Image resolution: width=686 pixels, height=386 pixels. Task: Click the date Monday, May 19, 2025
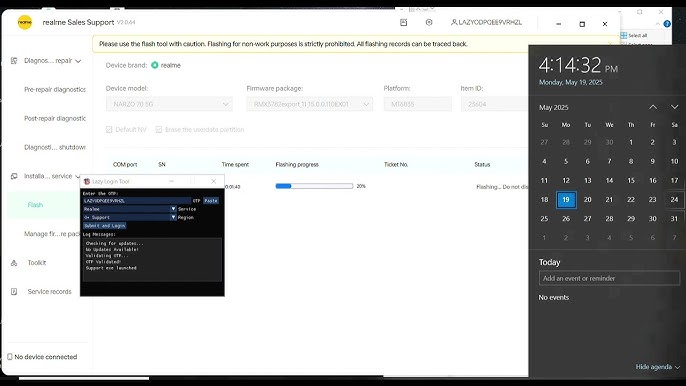pos(570,82)
